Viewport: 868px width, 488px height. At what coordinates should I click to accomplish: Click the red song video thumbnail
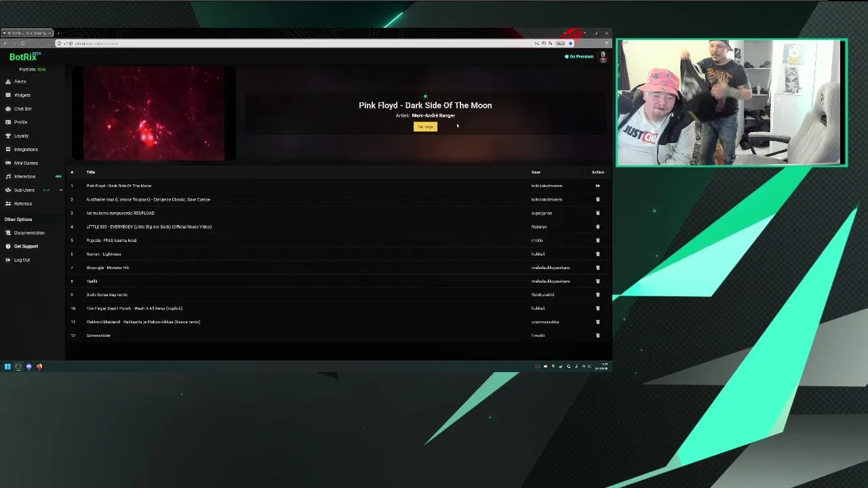(154, 113)
